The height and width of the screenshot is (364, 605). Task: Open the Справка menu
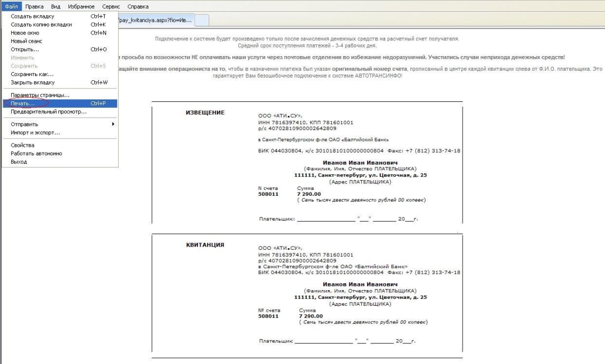[x=137, y=6]
